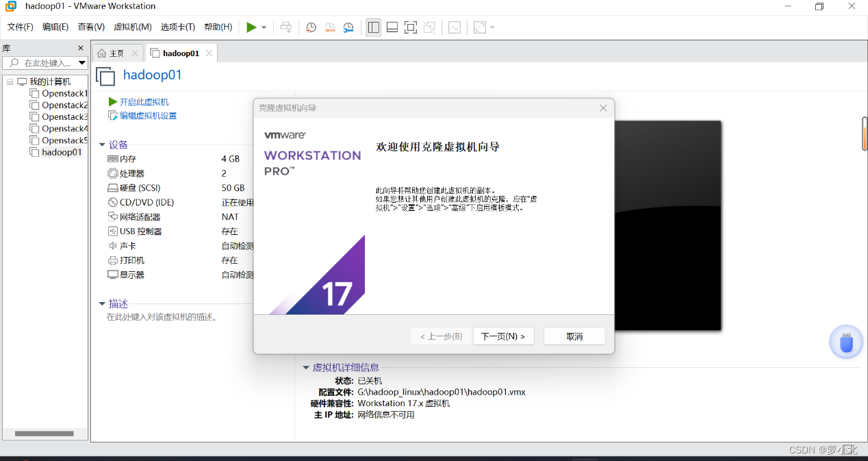Image resolution: width=868 pixels, height=461 pixels.
Task: Close the hadoop01 tab
Action: click(209, 53)
